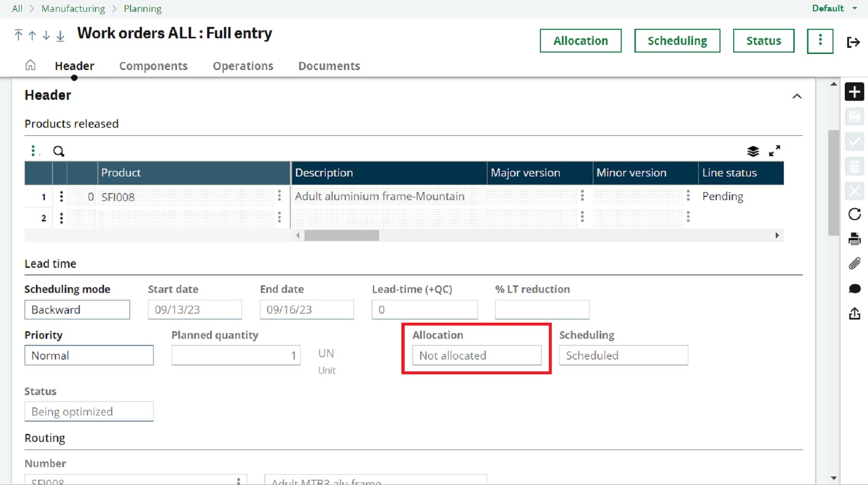This screenshot has width=868, height=485.
Task: Click the Scheduling button
Action: click(677, 41)
